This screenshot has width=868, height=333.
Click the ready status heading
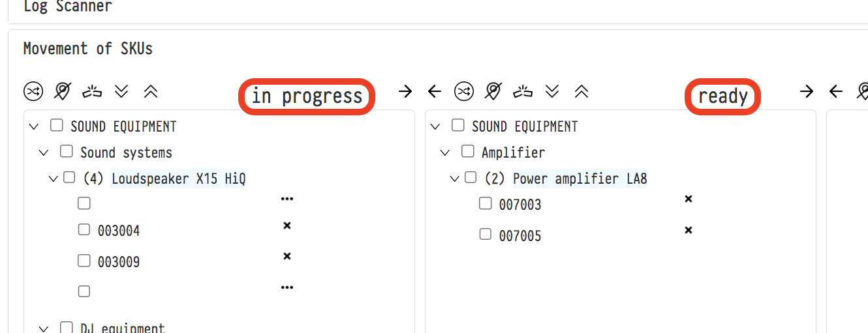pos(722,97)
